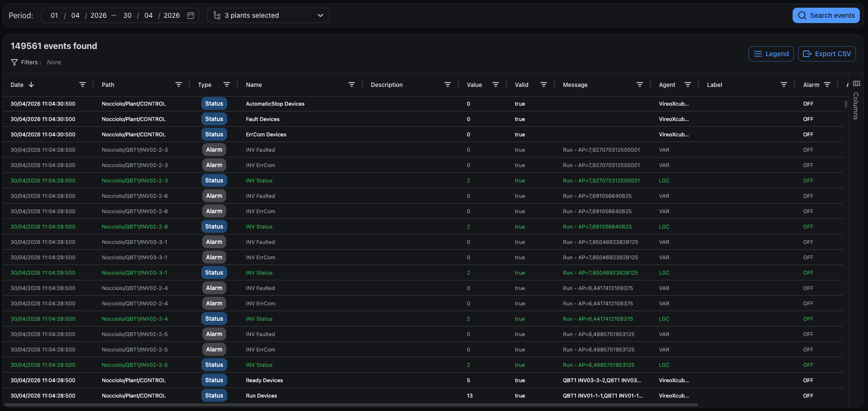Click green path Nocciolo/QBT1/INV02-2-6

pyautogui.click(x=135, y=227)
